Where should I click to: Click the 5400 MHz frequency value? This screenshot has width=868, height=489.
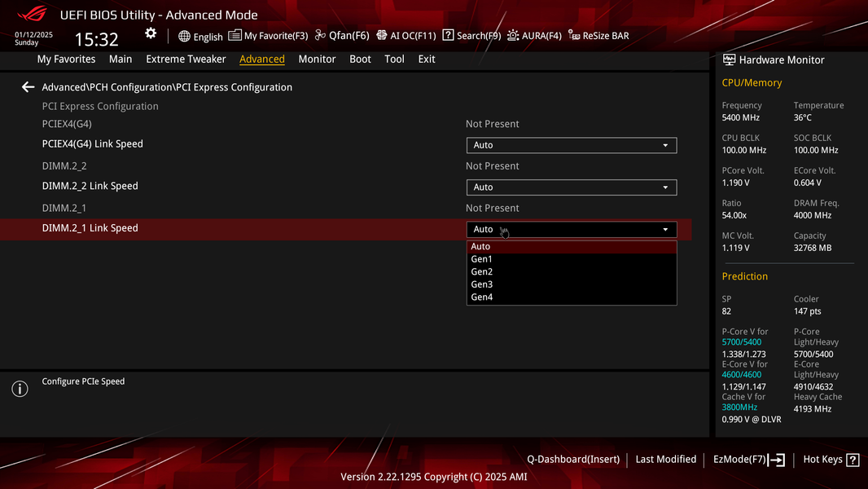click(740, 117)
